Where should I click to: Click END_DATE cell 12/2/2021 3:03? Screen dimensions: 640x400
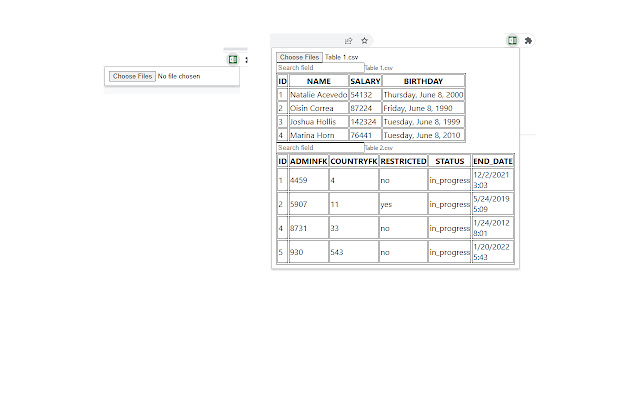click(493, 180)
